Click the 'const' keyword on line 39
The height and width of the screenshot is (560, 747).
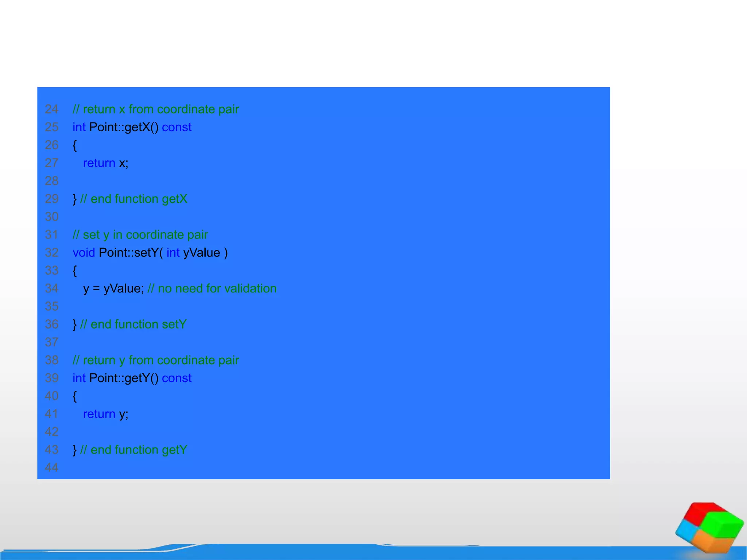(x=177, y=378)
